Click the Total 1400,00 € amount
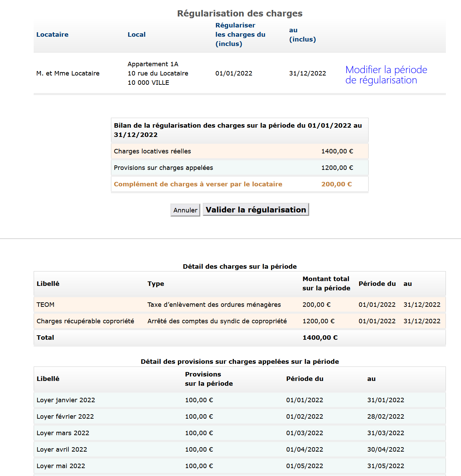Image resolution: width=461 pixels, height=476 pixels. coord(320,338)
